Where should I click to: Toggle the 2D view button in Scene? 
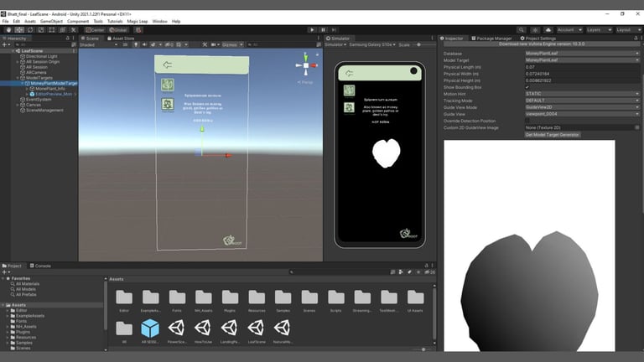[125, 44]
